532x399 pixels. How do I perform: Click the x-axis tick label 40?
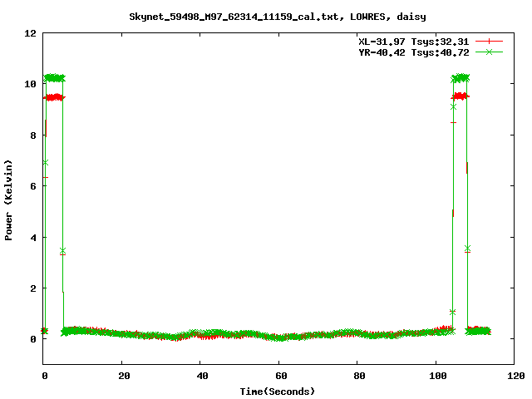point(203,376)
